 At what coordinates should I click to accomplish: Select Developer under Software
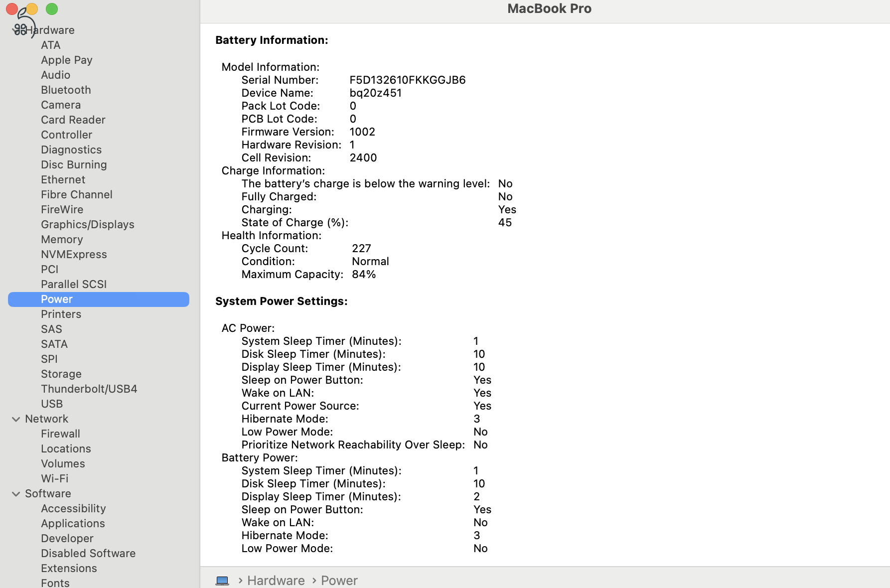click(x=67, y=539)
